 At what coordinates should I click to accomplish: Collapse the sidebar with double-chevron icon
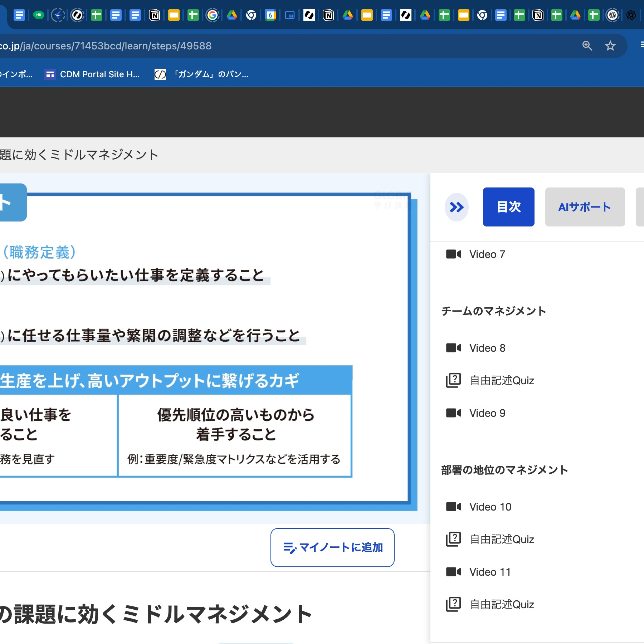(x=457, y=207)
